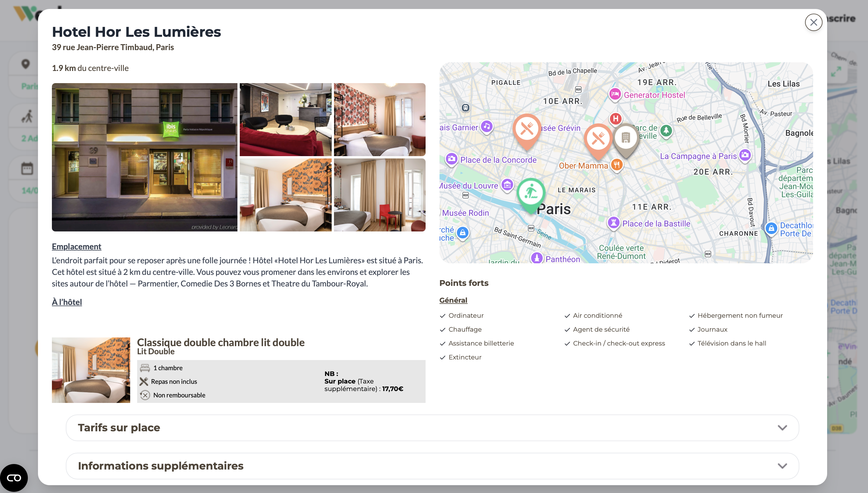Click the Non remboursable label
This screenshot has width=868, height=493.
(x=179, y=395)
